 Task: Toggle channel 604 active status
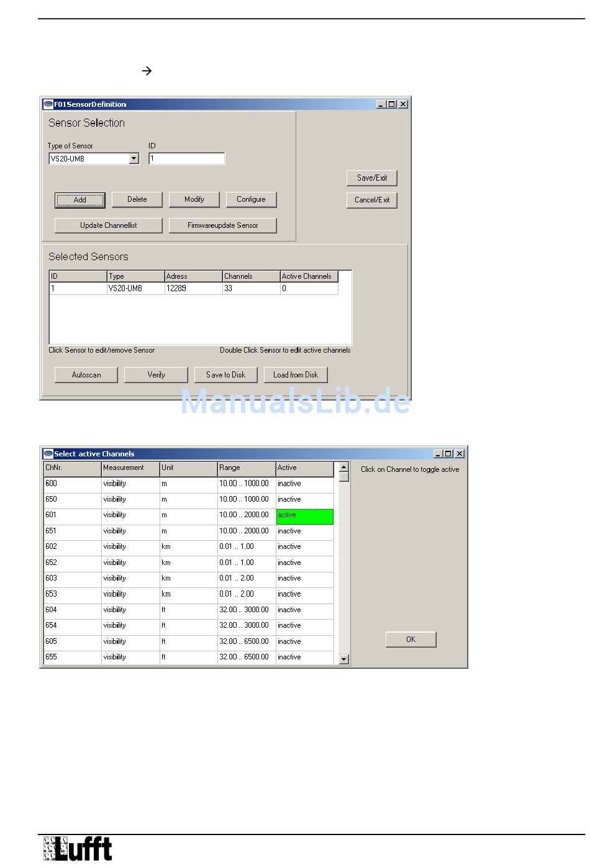pos(304,610)
